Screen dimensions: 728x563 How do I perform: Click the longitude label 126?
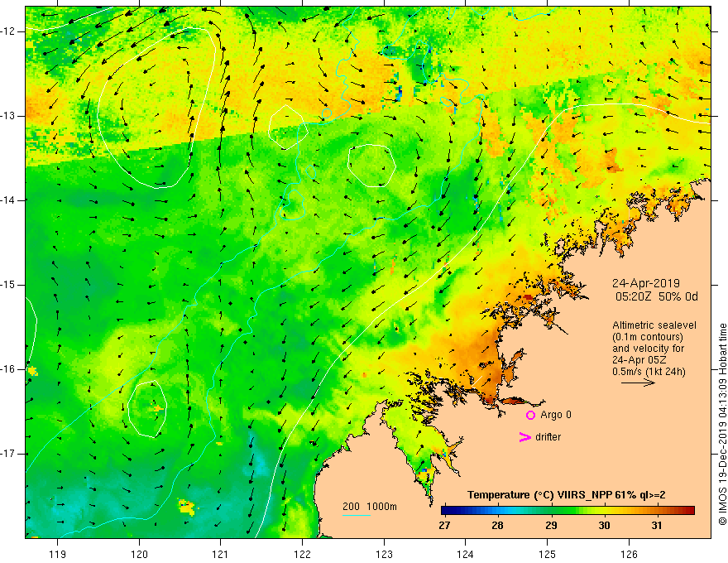(629, 554)
